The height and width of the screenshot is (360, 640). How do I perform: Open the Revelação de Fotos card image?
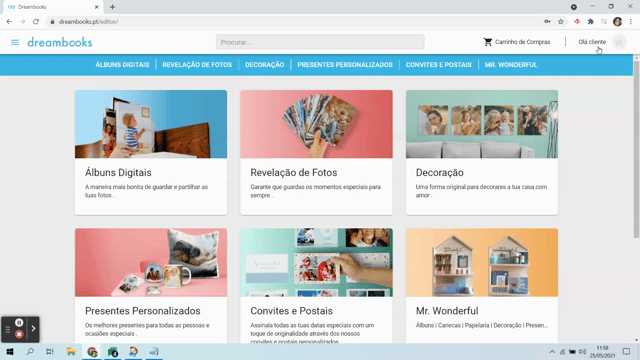coord(316,124)
